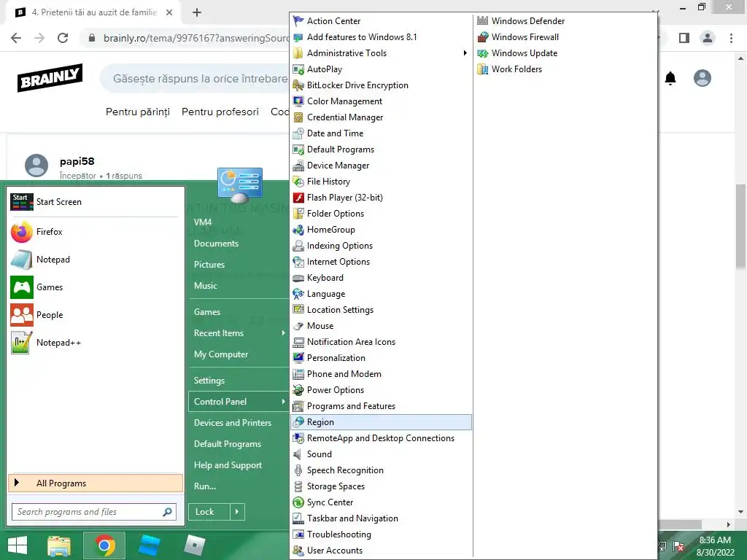
Task: Click the Lock button
Action: (209, 512)
